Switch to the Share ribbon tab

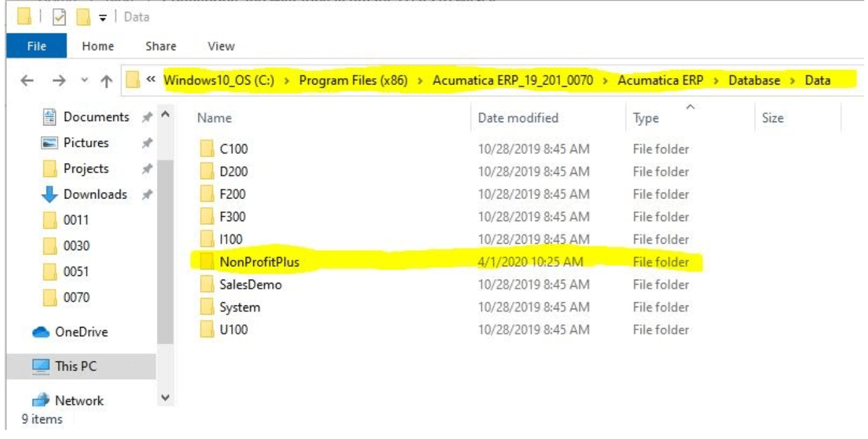[161, 46]
